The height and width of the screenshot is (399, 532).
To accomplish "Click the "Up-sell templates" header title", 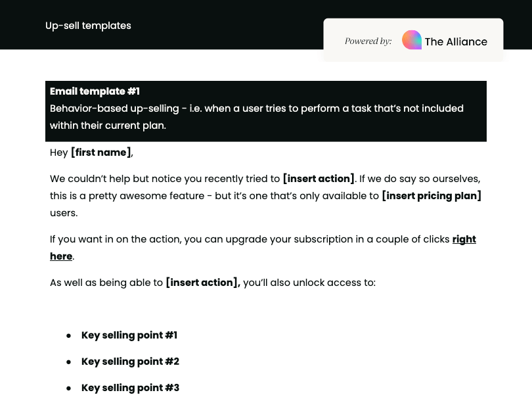I will point(88,26).
